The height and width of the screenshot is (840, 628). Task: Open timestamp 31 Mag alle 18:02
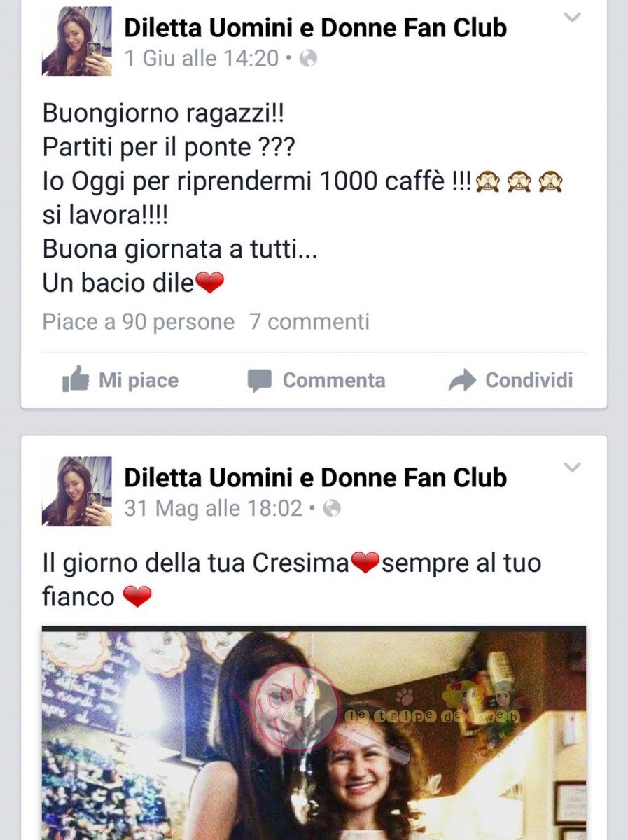(214, 508)
